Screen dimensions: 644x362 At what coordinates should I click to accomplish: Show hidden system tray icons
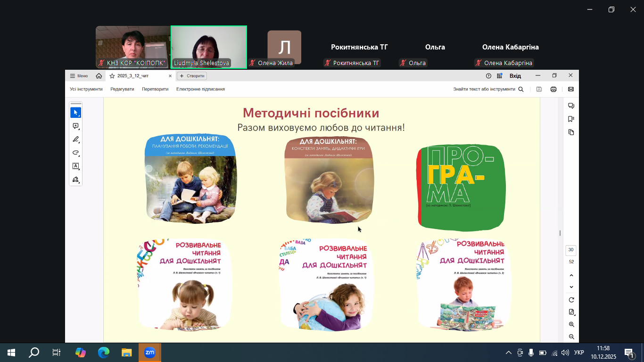point(508,353)
